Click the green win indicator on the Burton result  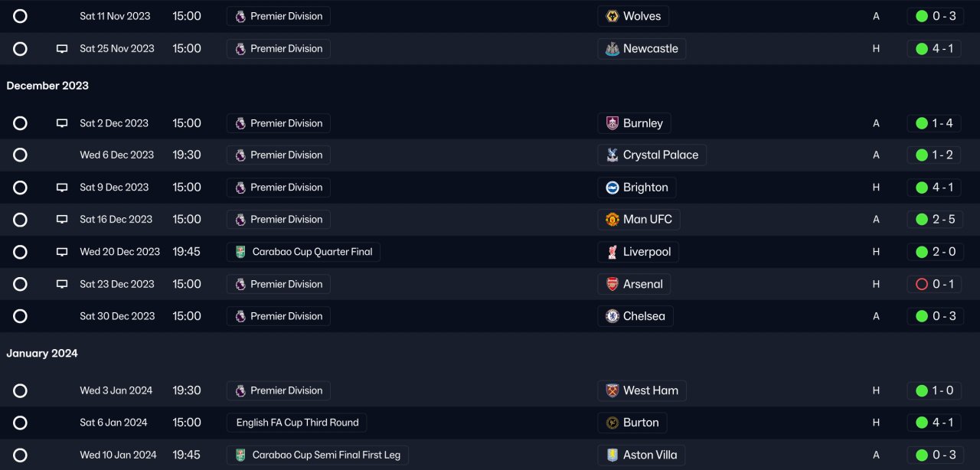pyautogui.click(x=922, y=423)
